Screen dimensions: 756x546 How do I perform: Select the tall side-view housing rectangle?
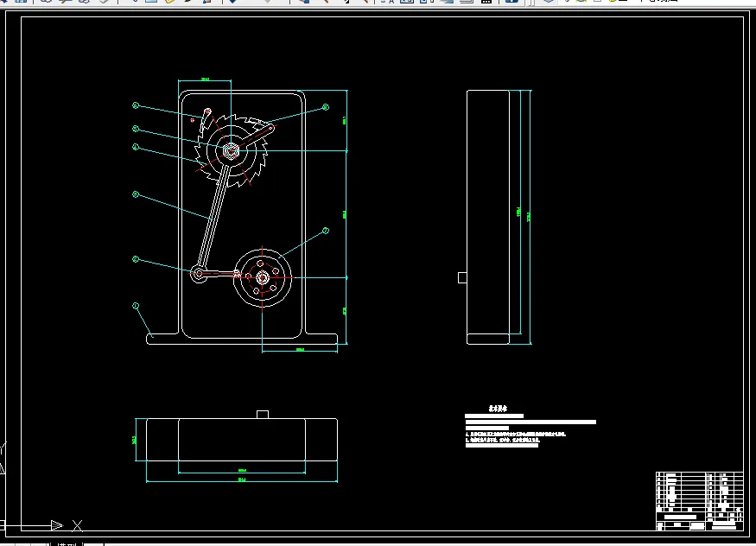click(488, 218)
